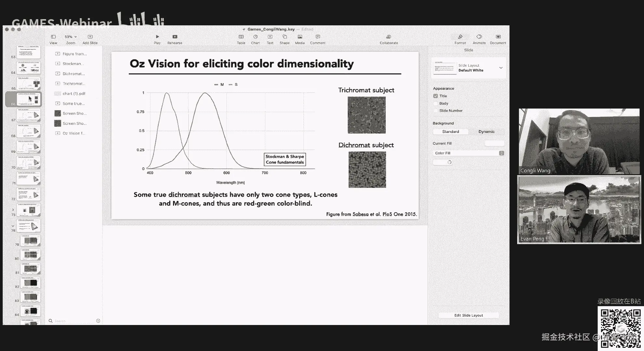Insert a Table from toolbar

click(241, 37)
